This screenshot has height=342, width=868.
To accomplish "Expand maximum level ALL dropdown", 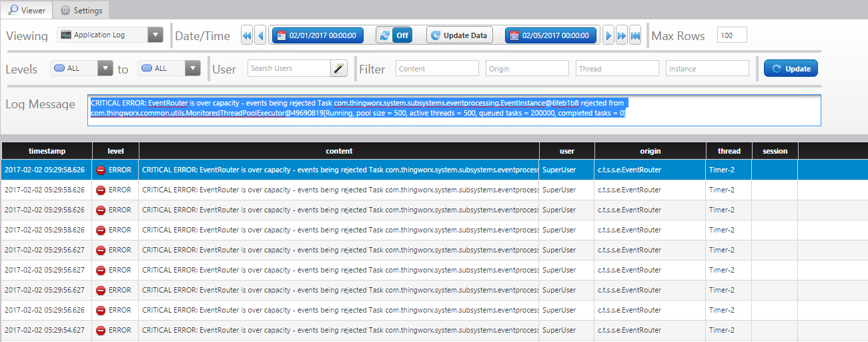I will 169,68.
